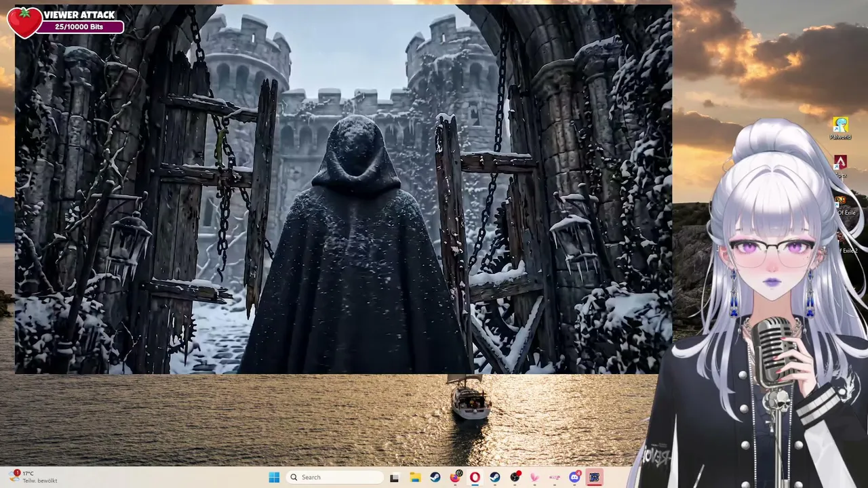Open the pink taskbar icon right of OBS
The width and height of the screenshot is (868, 488).
tap(535, 477)
